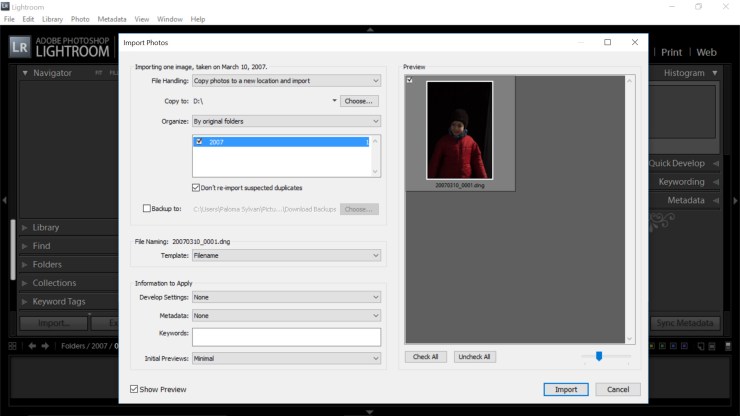Open the Metadata menu in menu bar
The width and height of the screenshot is (740, 416).
(x=112, y=19)
